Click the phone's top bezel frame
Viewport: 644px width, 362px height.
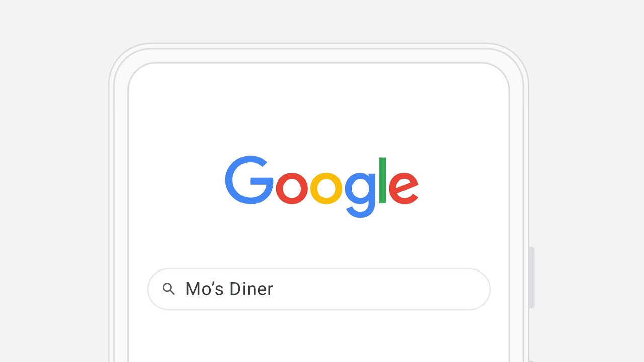coord(319,53)
